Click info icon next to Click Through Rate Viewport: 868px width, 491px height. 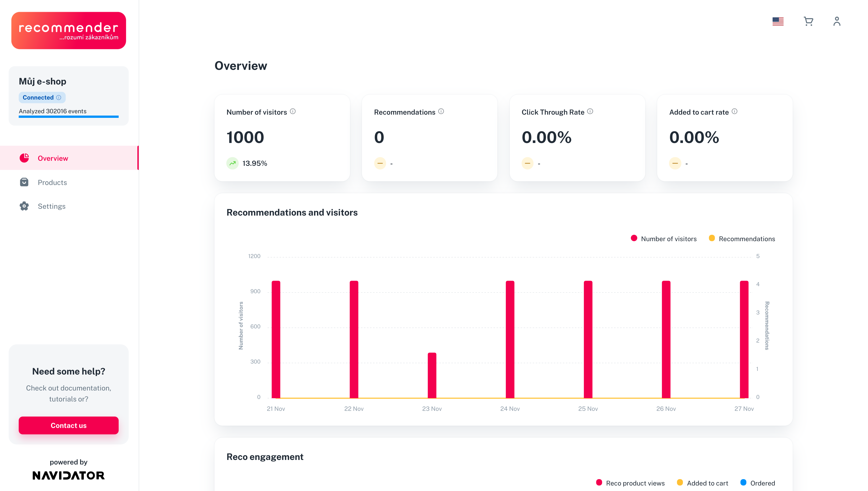pos(590,112)
